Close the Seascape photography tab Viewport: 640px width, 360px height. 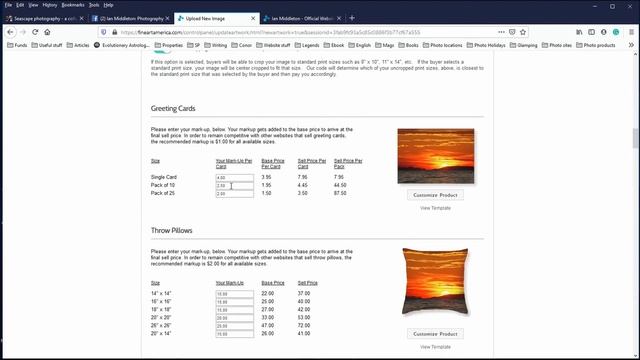click(82, 18)
